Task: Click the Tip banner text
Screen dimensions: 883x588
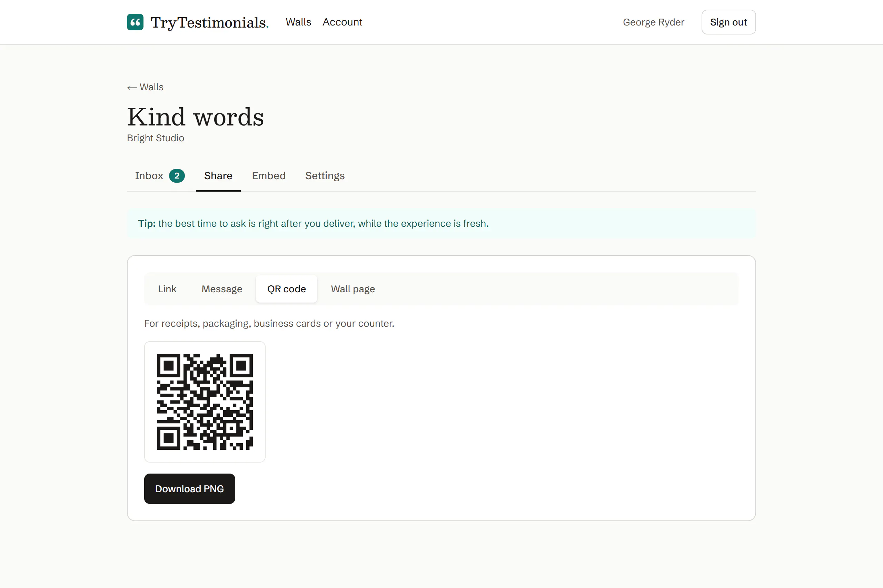Action: [313, 223]
